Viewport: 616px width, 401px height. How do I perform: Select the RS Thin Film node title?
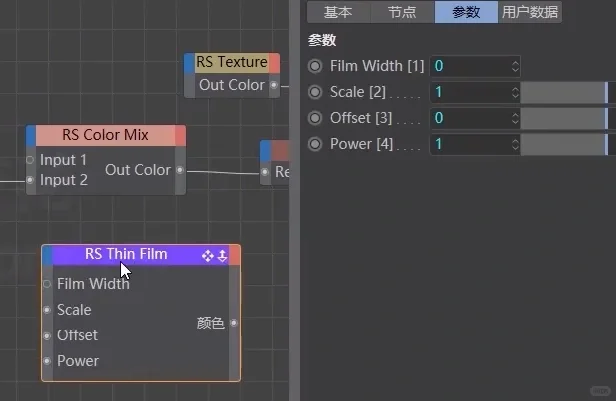pos(126,254)
